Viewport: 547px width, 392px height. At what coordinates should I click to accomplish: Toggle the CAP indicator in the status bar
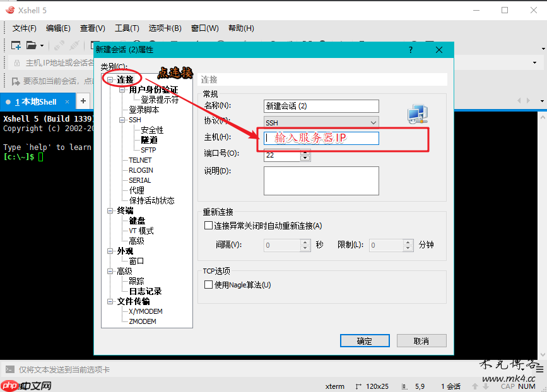tap(508, 386)
